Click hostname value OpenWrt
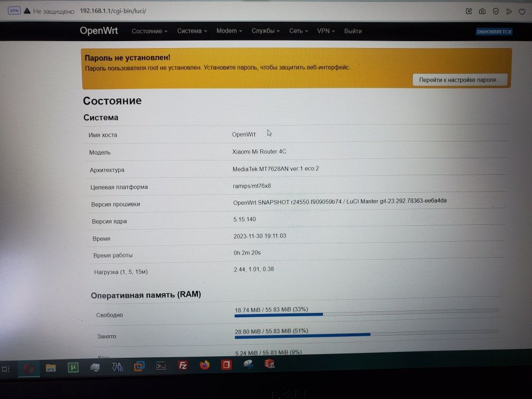The width and height of the screenshot is (532, 399). pyautogui.click(x=244, y=135)
